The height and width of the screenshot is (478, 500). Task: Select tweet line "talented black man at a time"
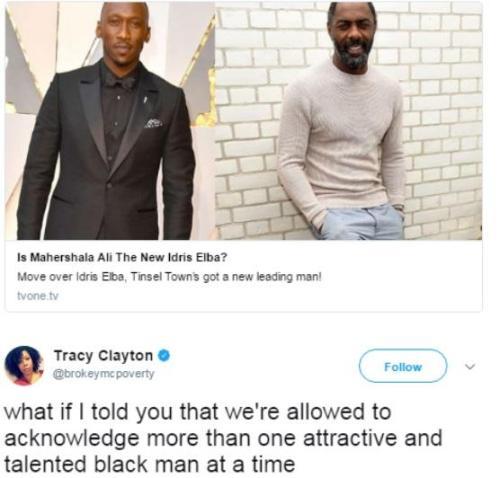(150, 464)
